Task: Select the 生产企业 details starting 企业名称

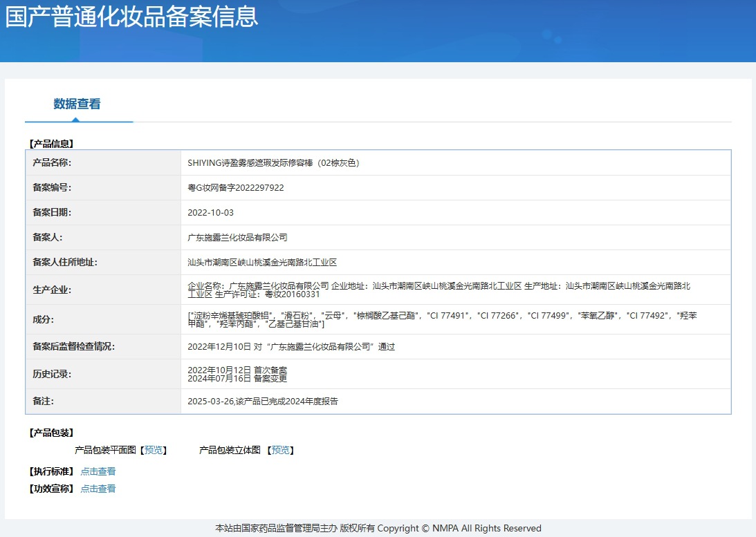Action: (439, 290)
